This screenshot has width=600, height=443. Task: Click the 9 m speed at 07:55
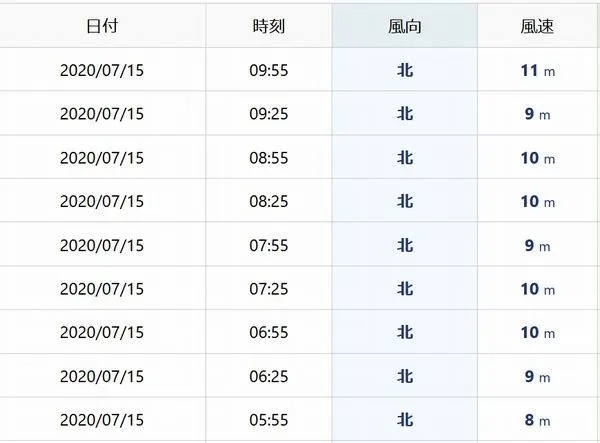538,246
